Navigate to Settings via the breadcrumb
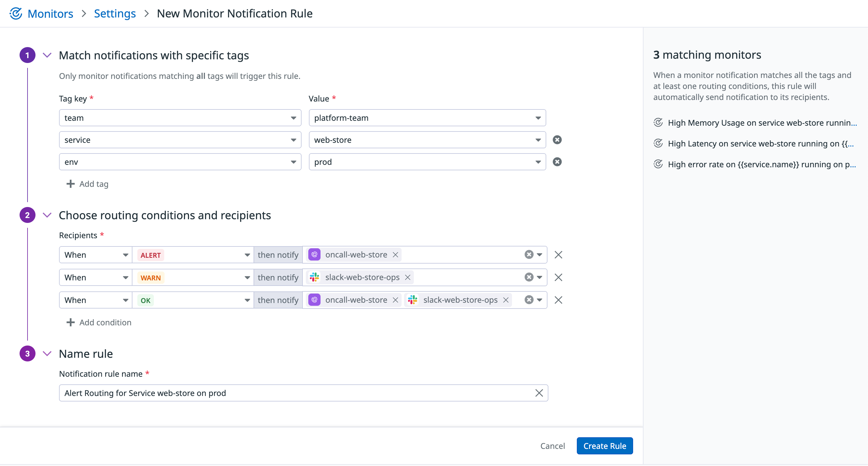The width and height of the screenshot is (868, 466). [115, 13]
